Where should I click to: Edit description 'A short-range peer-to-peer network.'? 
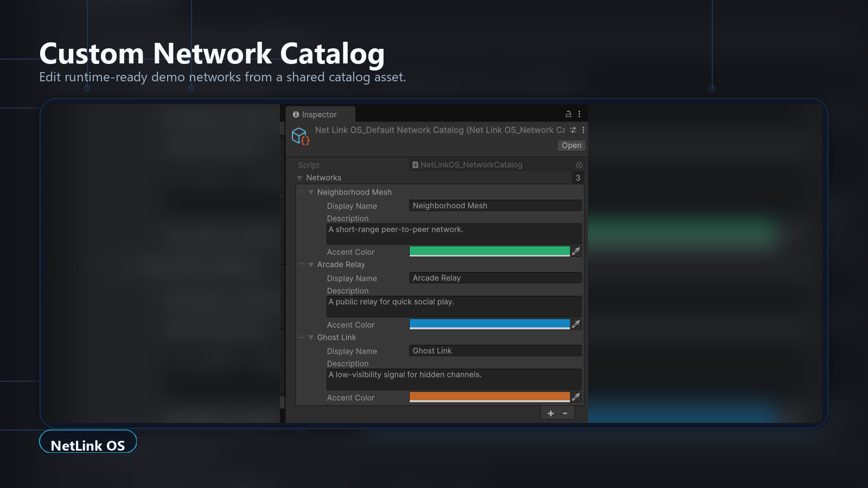(x=454, y=234)
